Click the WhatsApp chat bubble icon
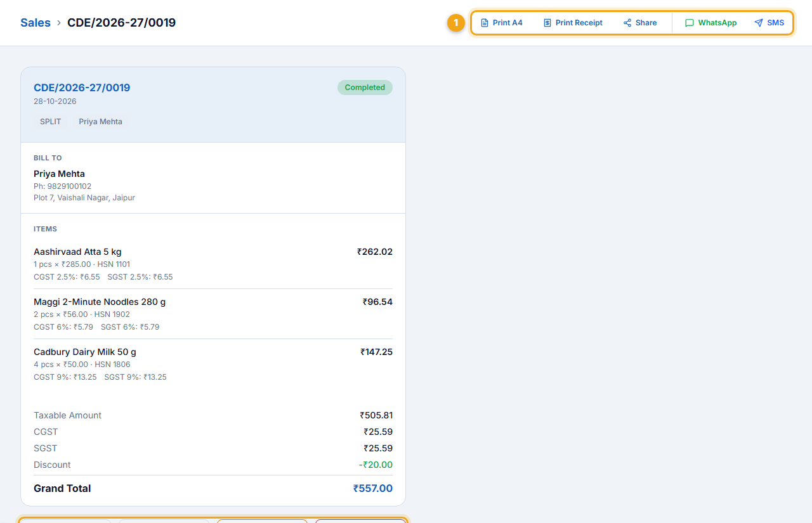Image resolution: width=812 pixels, height=523 pixels. tap(690, 23)
